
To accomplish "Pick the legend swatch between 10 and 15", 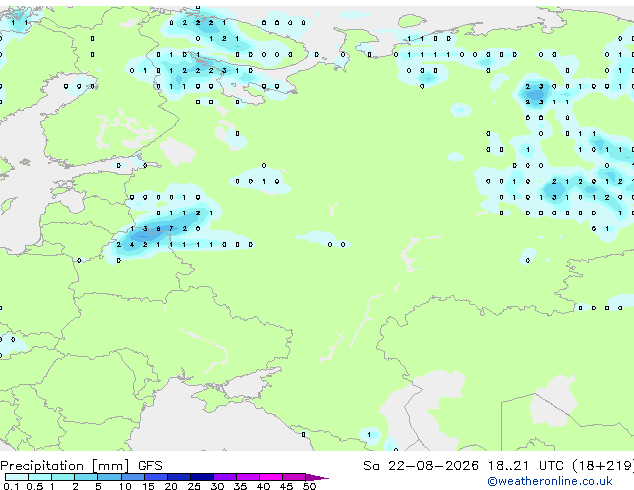I will click(x=133, y=477).
